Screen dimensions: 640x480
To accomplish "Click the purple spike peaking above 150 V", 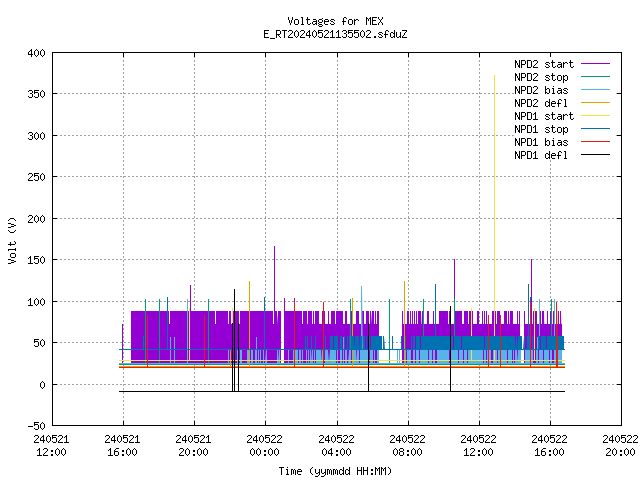I will 274,278.
